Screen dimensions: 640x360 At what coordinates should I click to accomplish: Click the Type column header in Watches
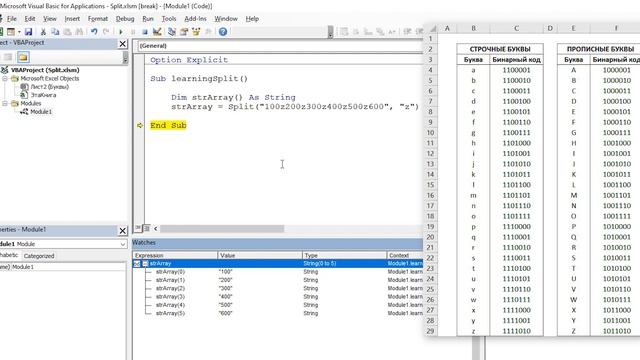344,255
